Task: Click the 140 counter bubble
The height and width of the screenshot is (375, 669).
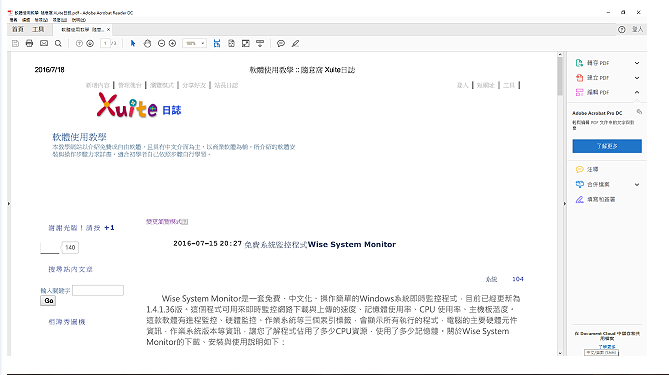Action: point(70,247)
